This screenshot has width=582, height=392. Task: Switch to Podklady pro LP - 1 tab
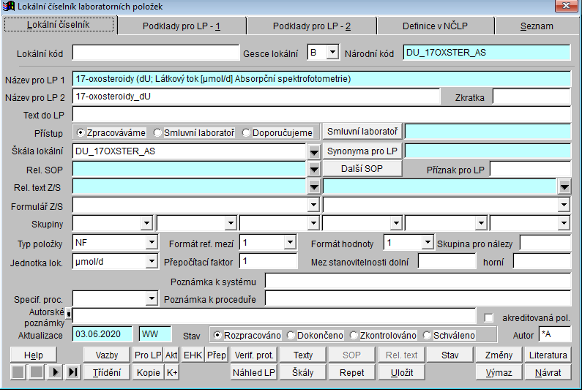pyautogui.click(x=180, y=26)
